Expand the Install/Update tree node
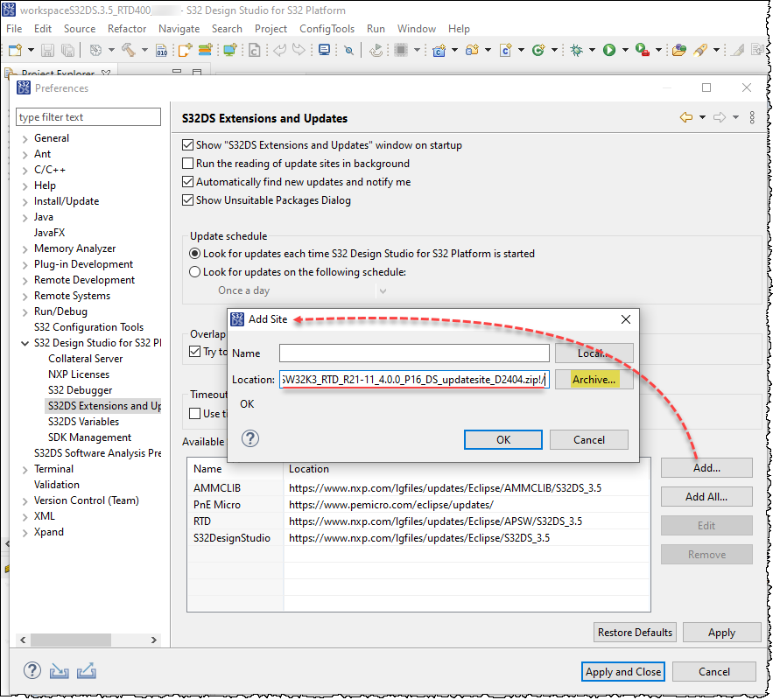Screen dimensions: 773x700 pos(25,202)
